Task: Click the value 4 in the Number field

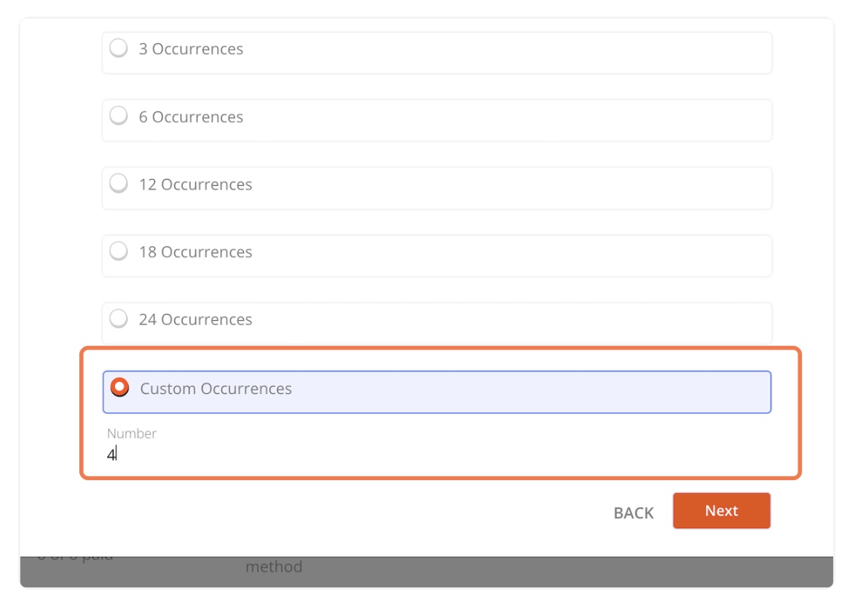Action: (x=111, y=454)
